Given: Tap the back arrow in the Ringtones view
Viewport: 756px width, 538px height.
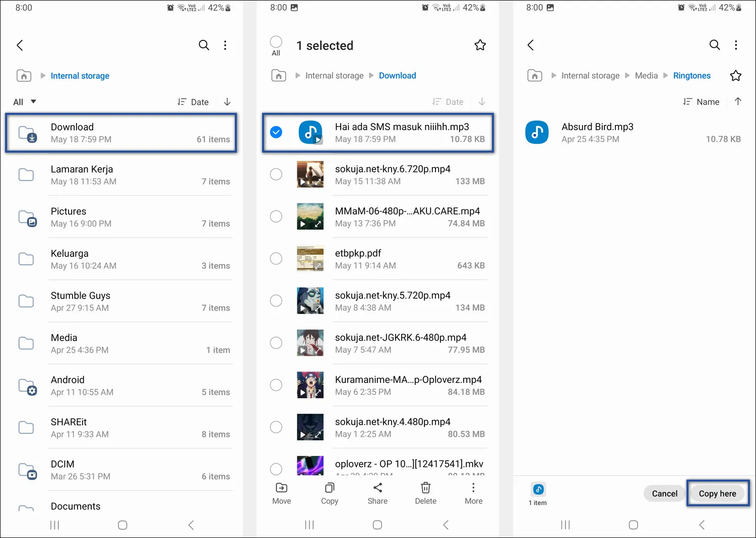Looking at the screenshot, I should [x=531, y=45].
